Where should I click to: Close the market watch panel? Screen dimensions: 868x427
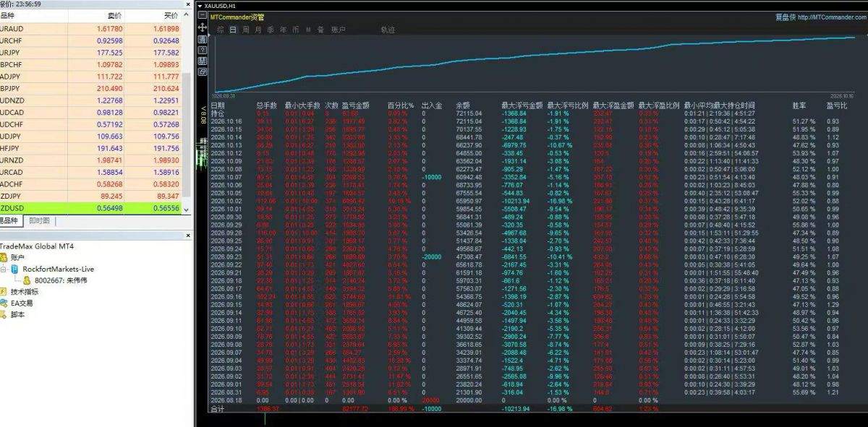[187, 4]
